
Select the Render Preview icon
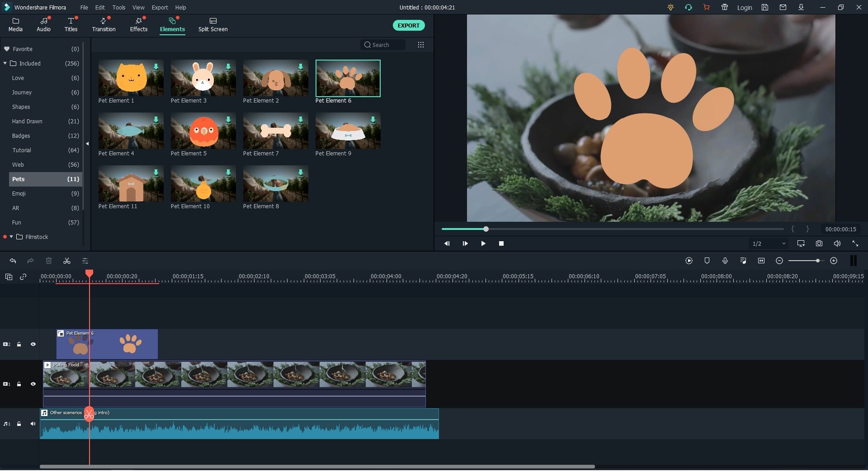pyautogui.click(x=689, y=261)
